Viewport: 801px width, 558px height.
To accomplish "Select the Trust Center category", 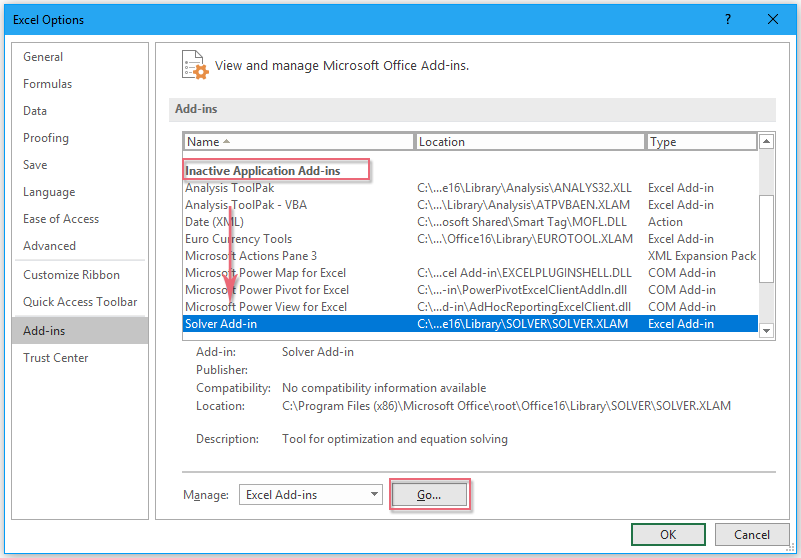I will [56, 358].
